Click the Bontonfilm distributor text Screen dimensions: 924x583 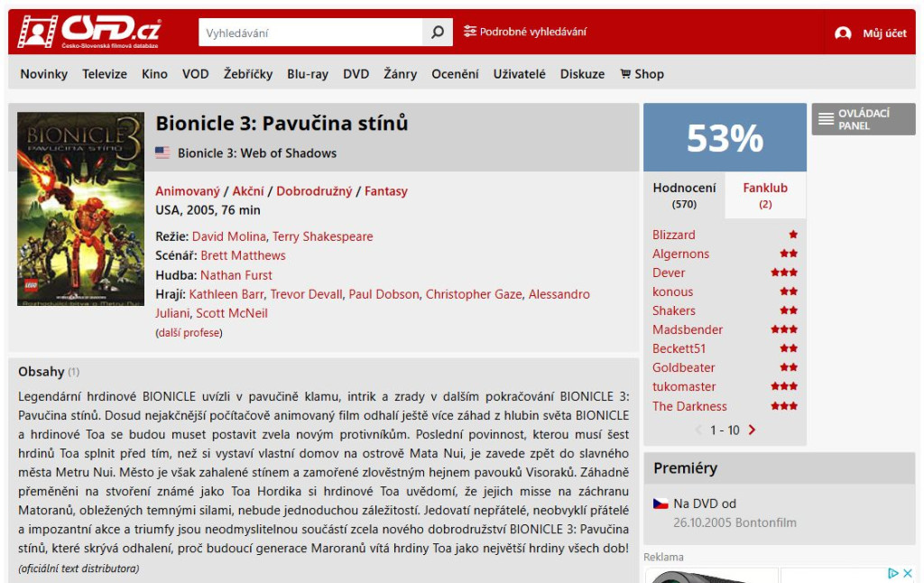click(x=764, y=523)
